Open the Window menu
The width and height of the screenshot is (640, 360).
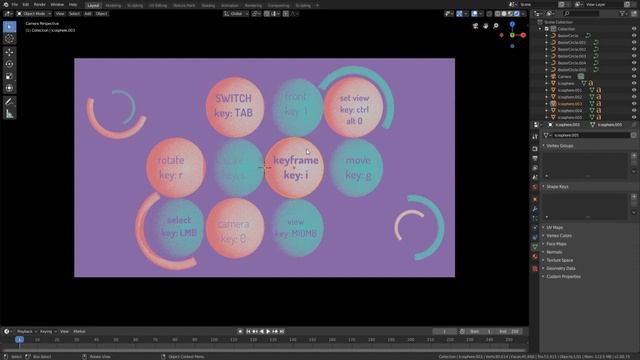coord(57,4)
